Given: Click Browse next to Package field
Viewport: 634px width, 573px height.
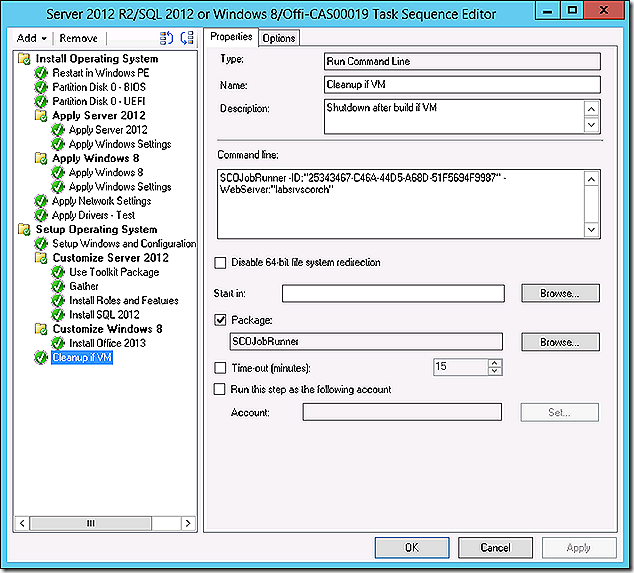Looking at the screenshot, I should pyautogui.click(x=560, y=342).
